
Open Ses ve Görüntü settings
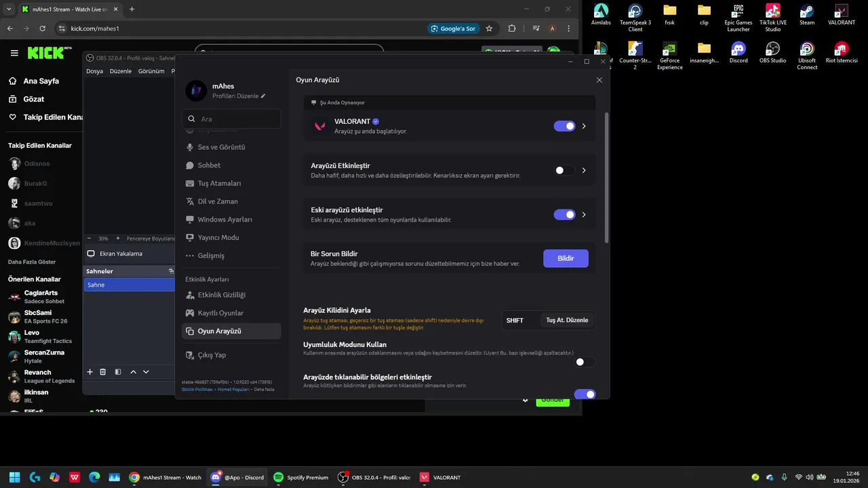click(x=231, y=147)
